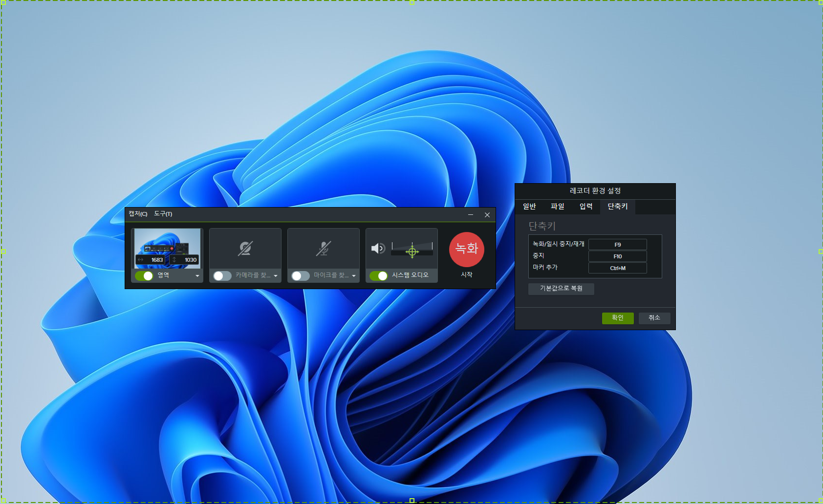Click the F10 stop hotkey field
The width and height of the screenshot is (823, 504).
[x=618, y=256]
